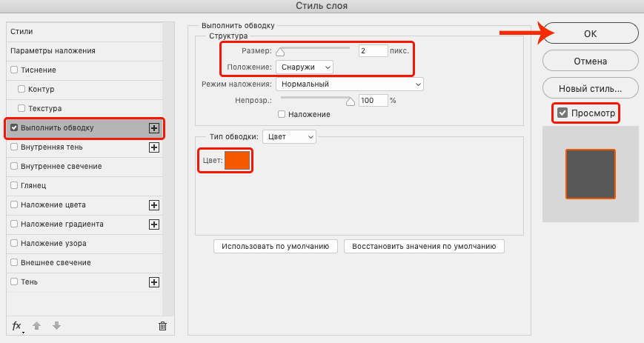
Task: Enable the Внешнее свечение checkbox
Action: click(x=14, y=263)
